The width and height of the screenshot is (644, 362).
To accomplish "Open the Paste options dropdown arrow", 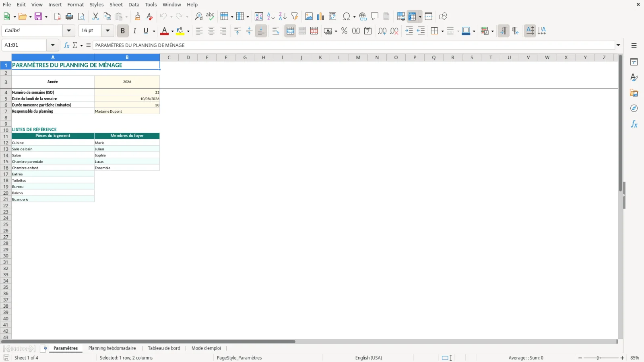I will pyautogui.click(x=126, y=16).
